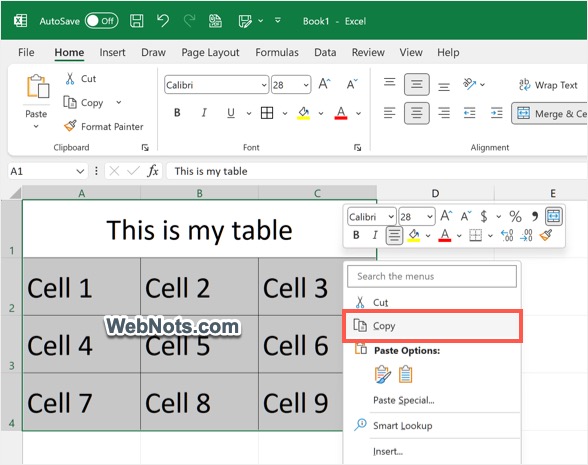
Task: Toggle Bold in the ribbon Font group
Action: point(177,112)
